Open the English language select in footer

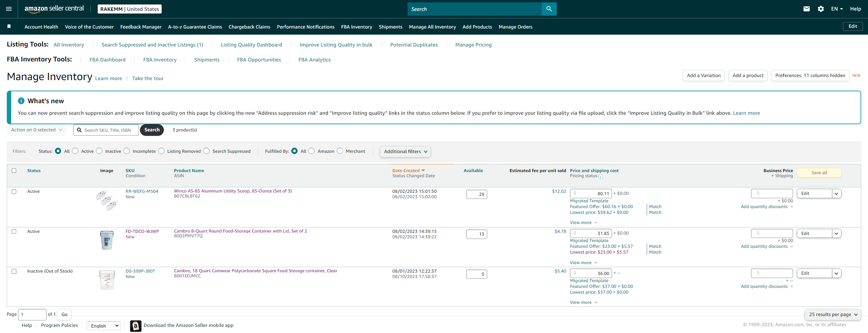click(104, 326)
